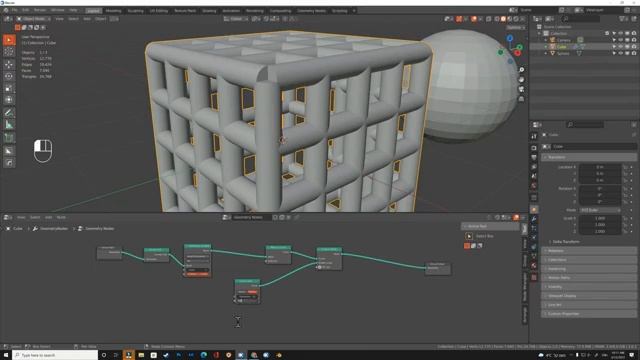Switch to the Shading workspace tab

(x=209, y=11)
